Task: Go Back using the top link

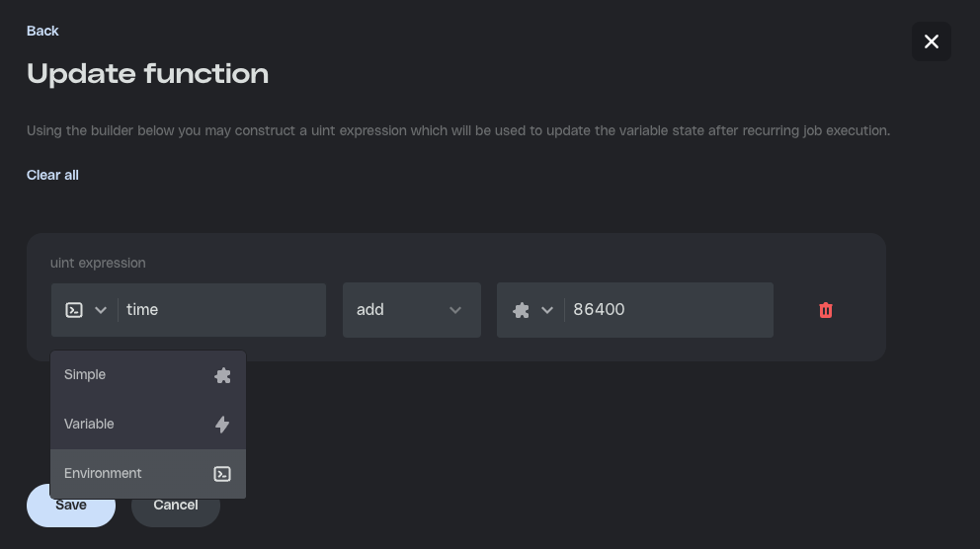Action: (x=42, y=31)
